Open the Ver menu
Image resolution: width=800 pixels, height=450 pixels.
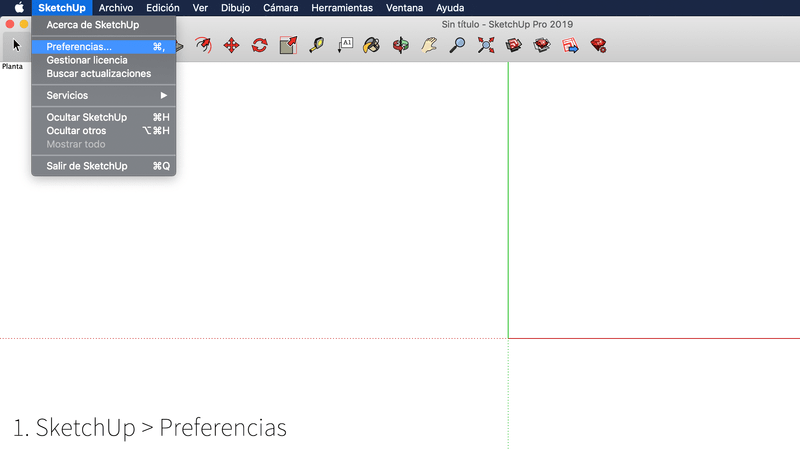200,8
